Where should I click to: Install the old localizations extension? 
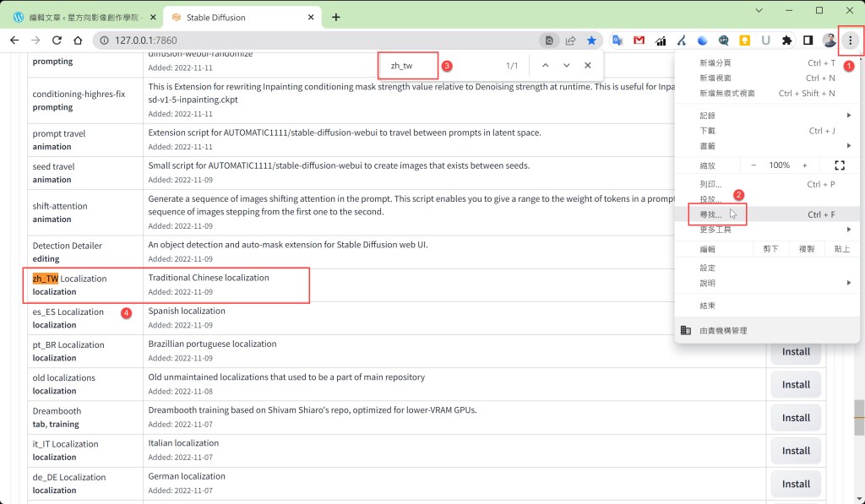[795, 384]
